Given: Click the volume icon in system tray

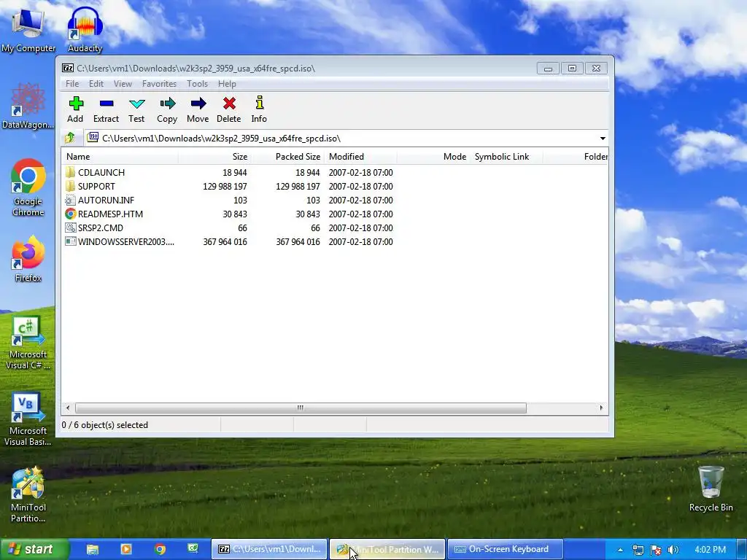Looking at the screenshot, I should tap(673, 550).
